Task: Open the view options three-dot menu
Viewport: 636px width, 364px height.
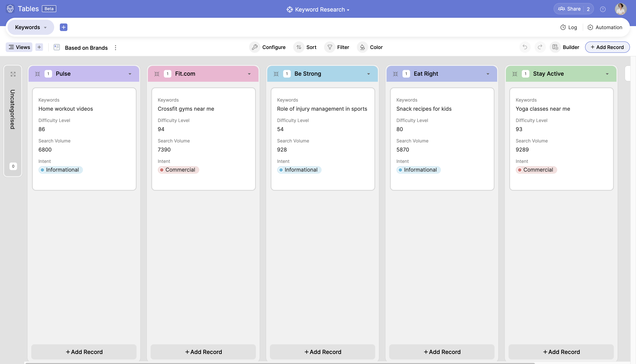Action: [115, 47]
